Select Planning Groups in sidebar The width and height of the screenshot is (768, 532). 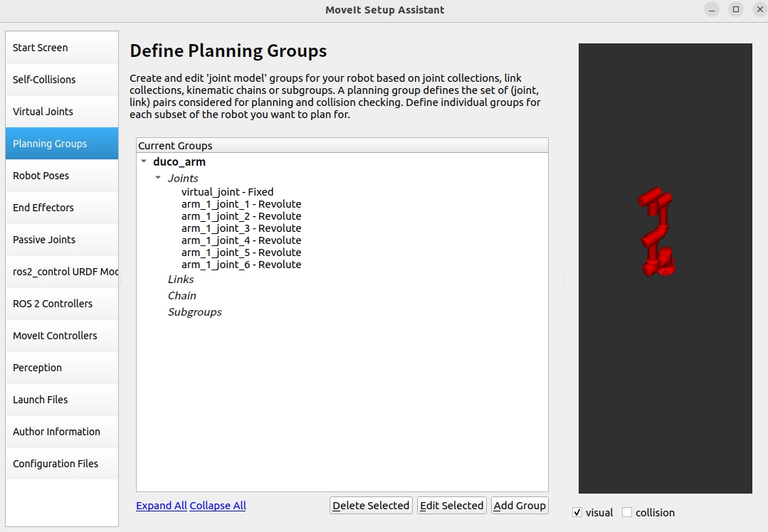62,144
